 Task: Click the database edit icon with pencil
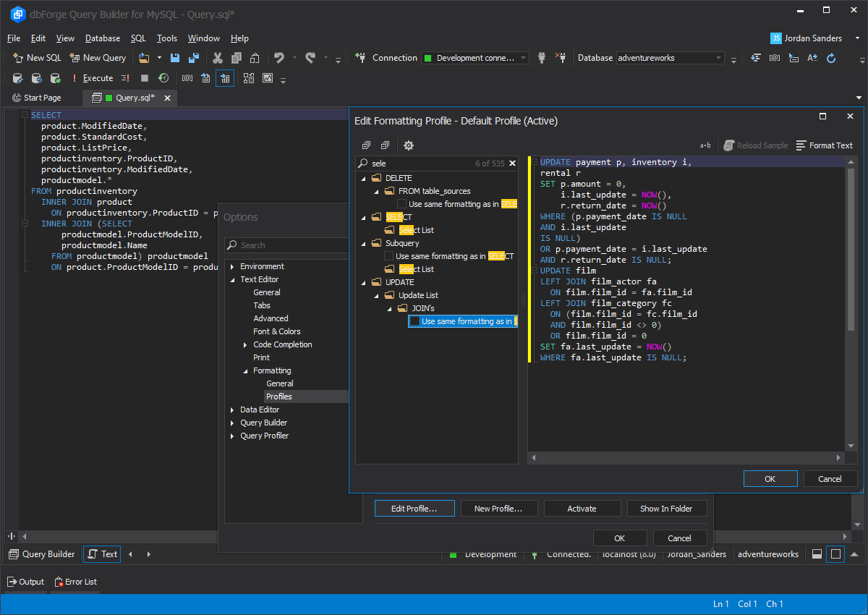click(17, 78)
